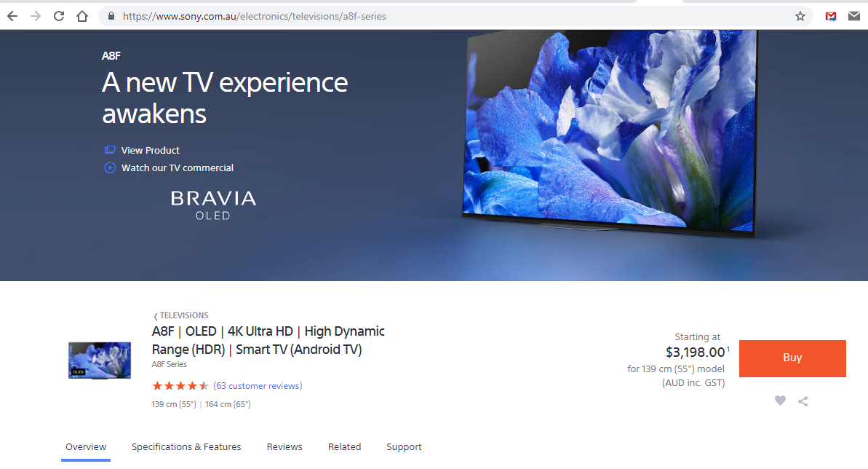Read the 63 customer reviews
Image resolution: width=868 pixels, height=469 pixels.
click(x=258, y=386)
